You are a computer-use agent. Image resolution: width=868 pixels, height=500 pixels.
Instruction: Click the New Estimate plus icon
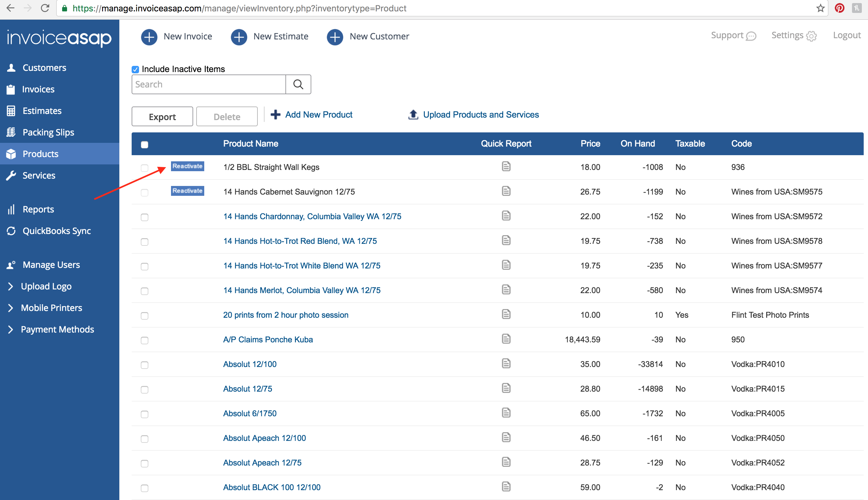(239, 37)
